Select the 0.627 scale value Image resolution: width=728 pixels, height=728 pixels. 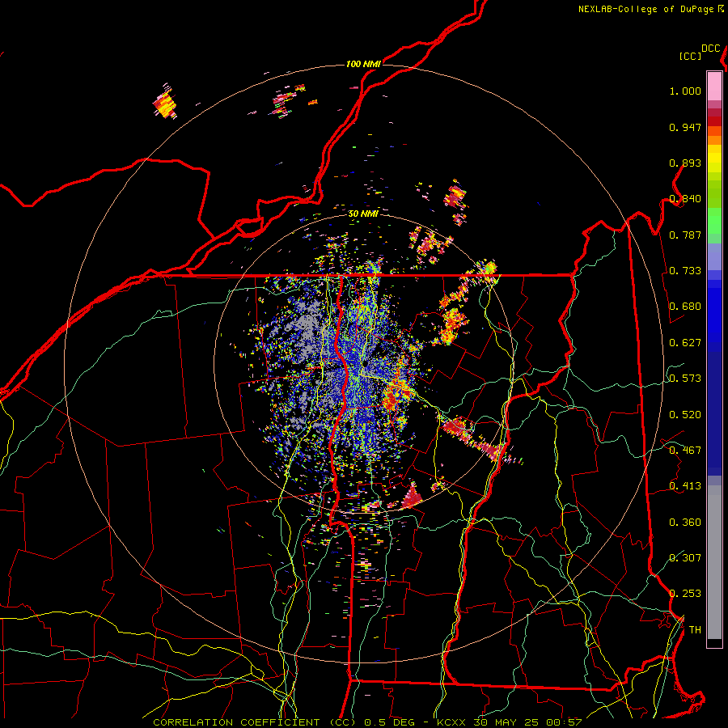(685, 343)
